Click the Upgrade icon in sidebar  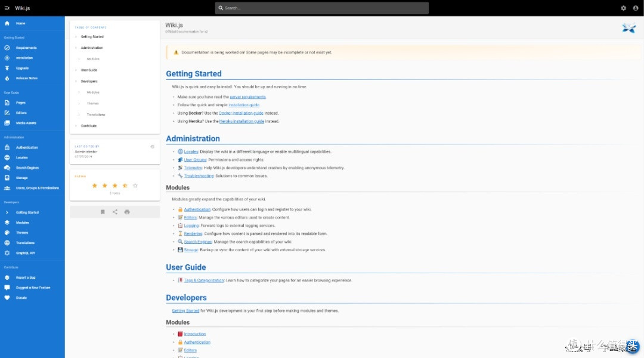click(x=7, y=68)
